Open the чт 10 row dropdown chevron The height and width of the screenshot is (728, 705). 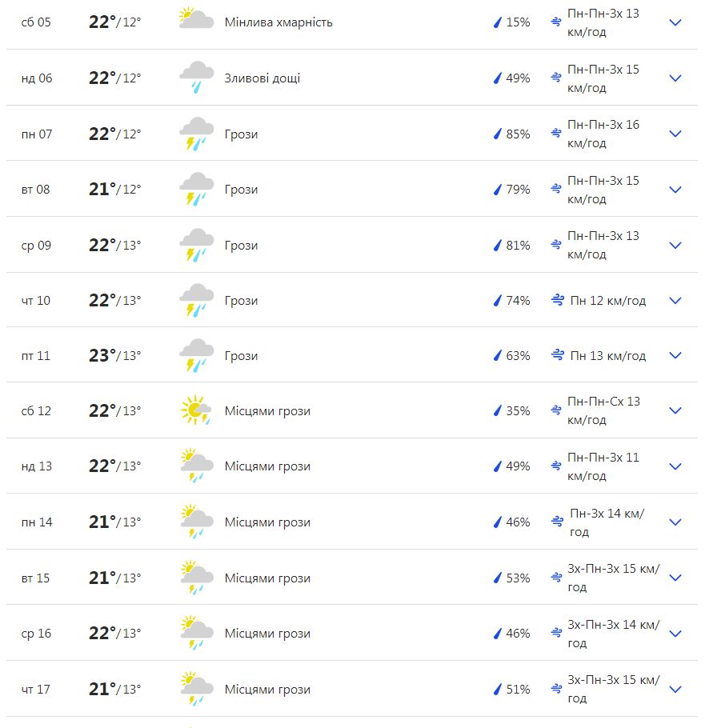point(675,300)
